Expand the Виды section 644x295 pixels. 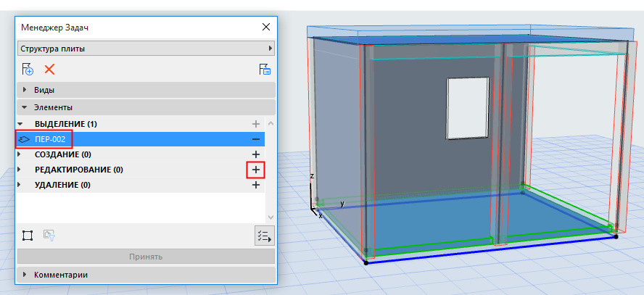pyautogui.click(x=146, y=90)
